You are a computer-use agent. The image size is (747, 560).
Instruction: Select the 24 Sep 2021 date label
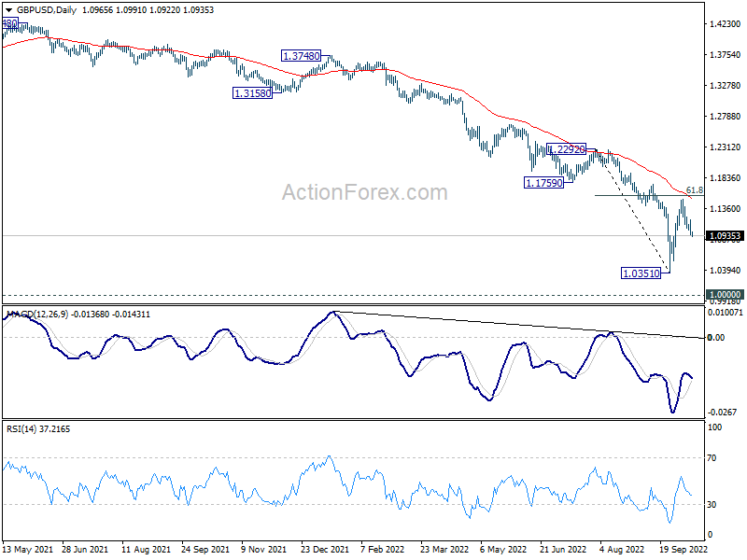click(205, 550)
